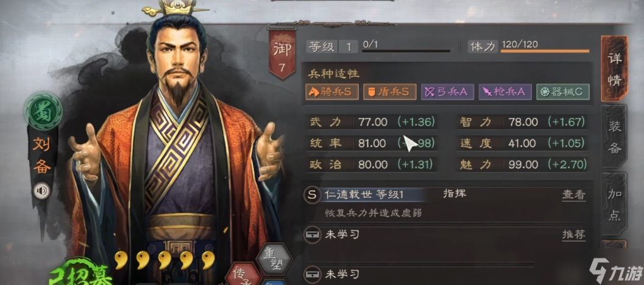Click the 体力 stamina bar
The image size is (644, 285).
click(x=545, y=51)
